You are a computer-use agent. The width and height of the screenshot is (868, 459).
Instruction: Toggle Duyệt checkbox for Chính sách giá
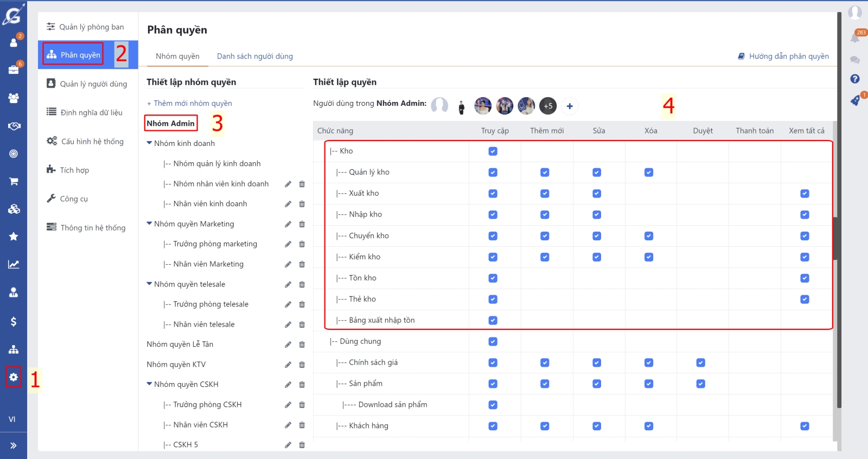pos(701,363)
